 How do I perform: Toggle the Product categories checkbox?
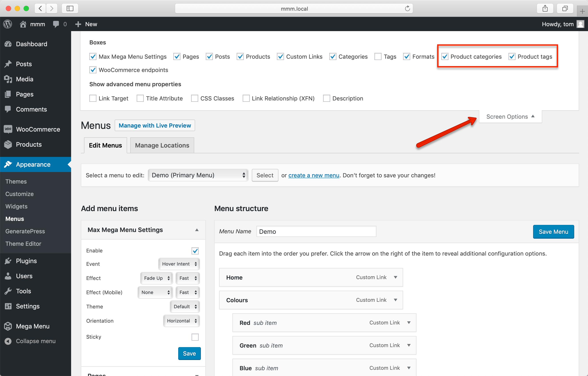(x=445, y=56)
